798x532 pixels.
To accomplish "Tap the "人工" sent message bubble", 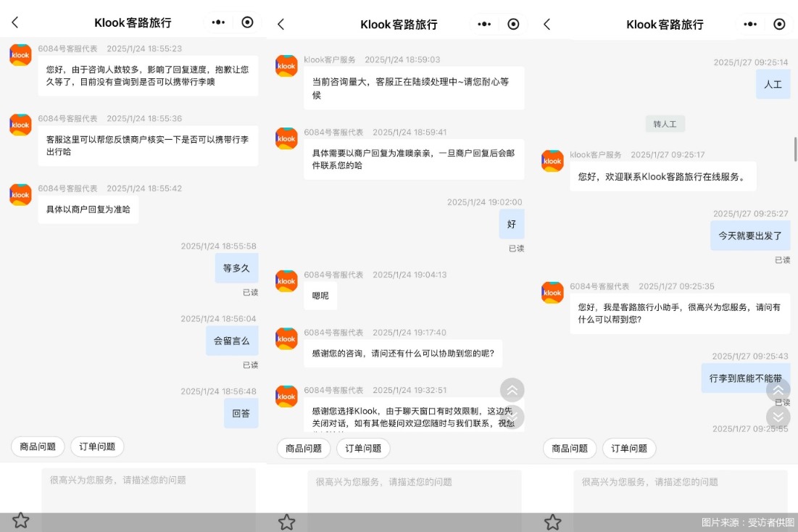I will coord(773,84).
